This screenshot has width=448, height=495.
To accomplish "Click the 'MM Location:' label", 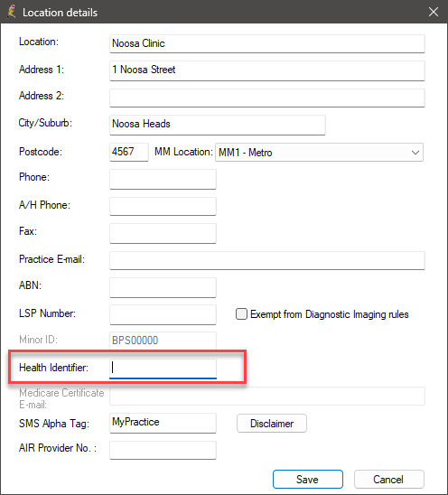I will pyautogui.click(x=183, y=152).
